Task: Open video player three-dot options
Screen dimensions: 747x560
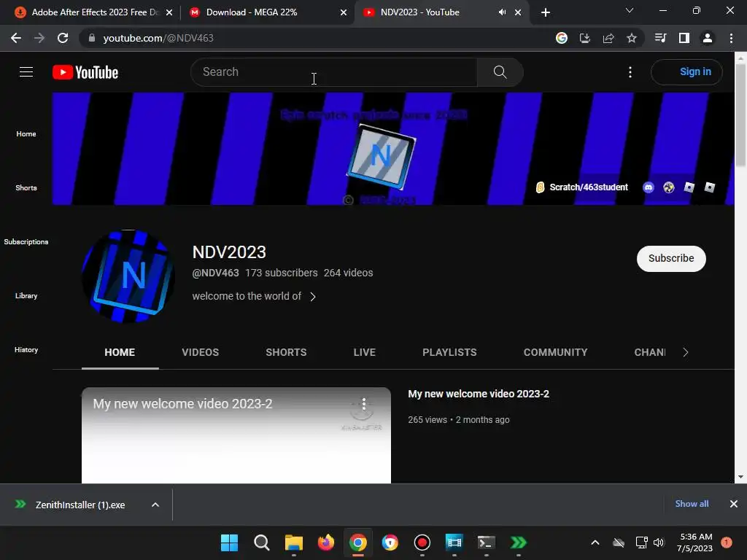Action: (x=363, y=404)
